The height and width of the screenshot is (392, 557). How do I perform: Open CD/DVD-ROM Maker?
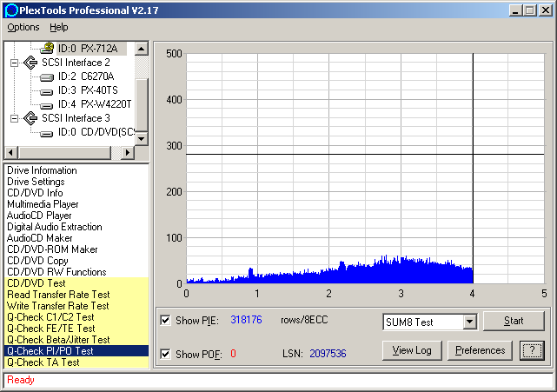click(52, 249)
